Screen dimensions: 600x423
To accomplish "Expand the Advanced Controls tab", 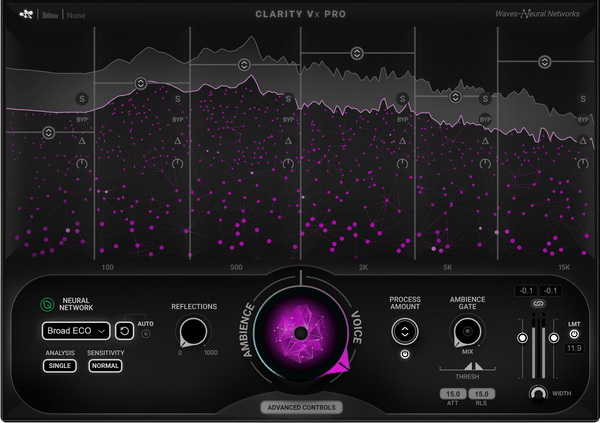I will [300, 407].
